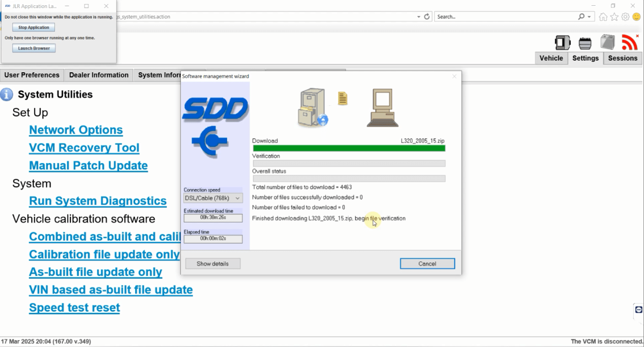
Task: Click the VCM device status icon
Action: [563, 42]
